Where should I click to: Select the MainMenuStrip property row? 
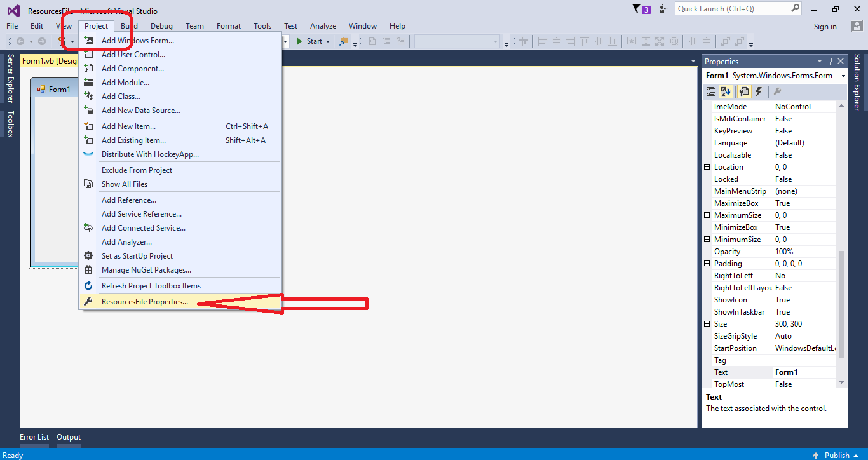[x=770, y=191]
